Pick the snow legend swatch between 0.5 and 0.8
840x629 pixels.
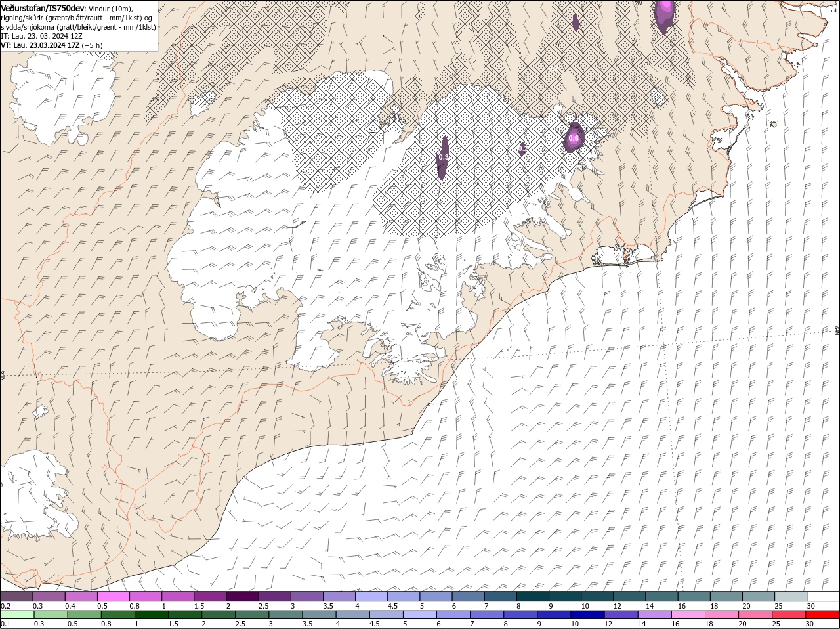pos(114,597)
